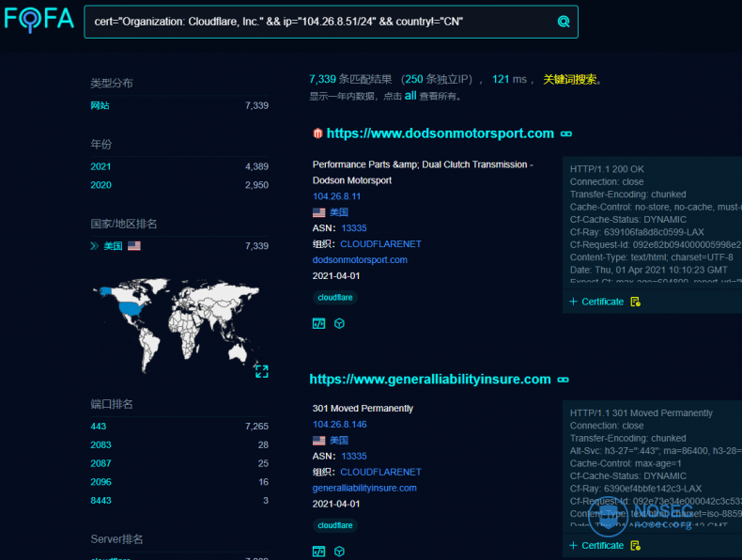The height and width of the screenshot is (560, 742).
Task: Click the 国家/地区排名 section heading
Action: [x=124, y=224]
